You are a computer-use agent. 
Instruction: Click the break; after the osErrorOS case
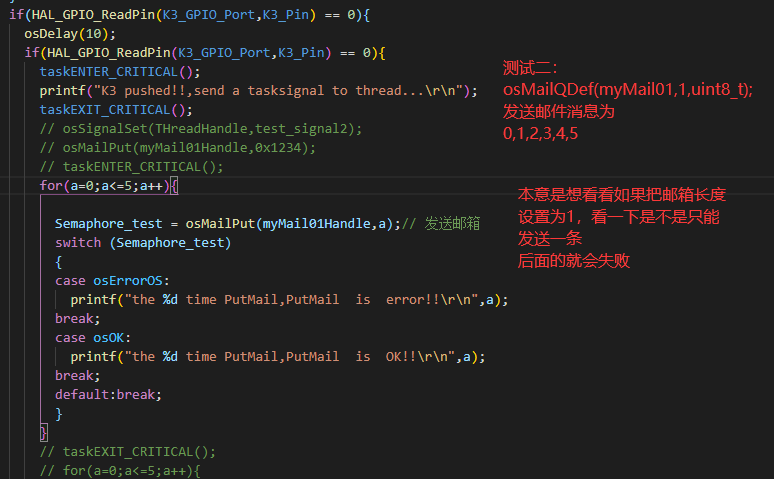point(77,319)
